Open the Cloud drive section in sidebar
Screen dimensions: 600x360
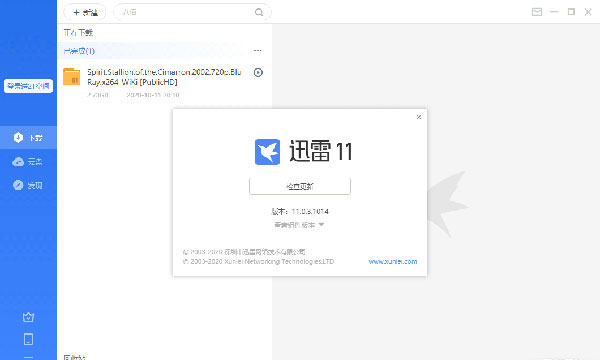tap(28, 161)
